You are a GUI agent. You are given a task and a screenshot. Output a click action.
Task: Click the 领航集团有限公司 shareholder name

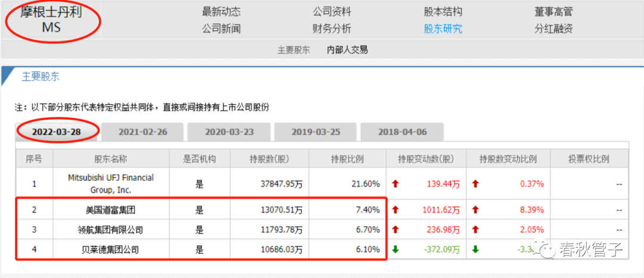click(x=111, y=230)
